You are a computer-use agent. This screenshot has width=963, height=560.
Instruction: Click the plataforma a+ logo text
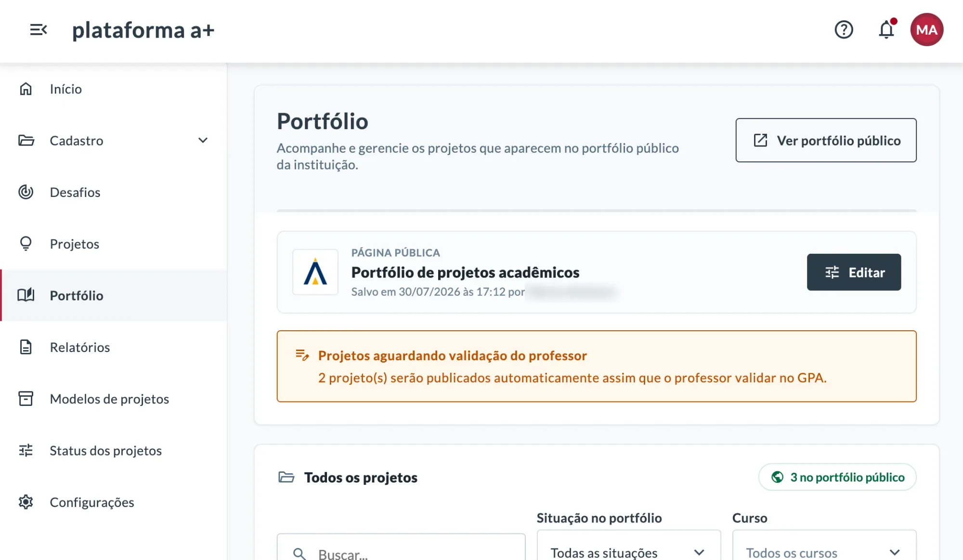143,30
